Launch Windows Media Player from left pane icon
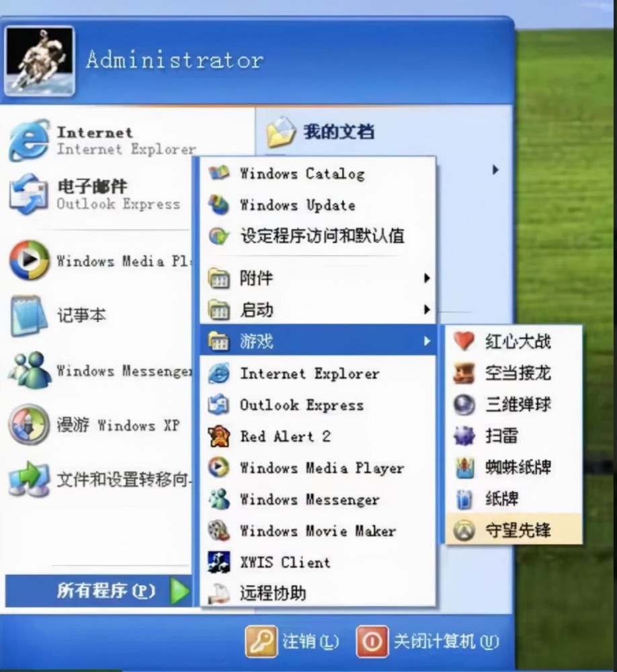This screenshot has width=617, height=672. 29,260
